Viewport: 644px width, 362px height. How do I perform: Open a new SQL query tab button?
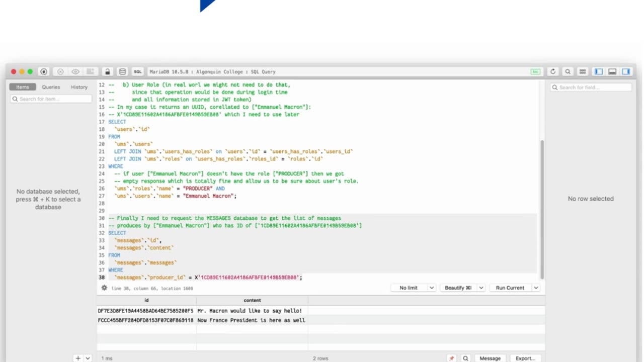coord(137,71)
